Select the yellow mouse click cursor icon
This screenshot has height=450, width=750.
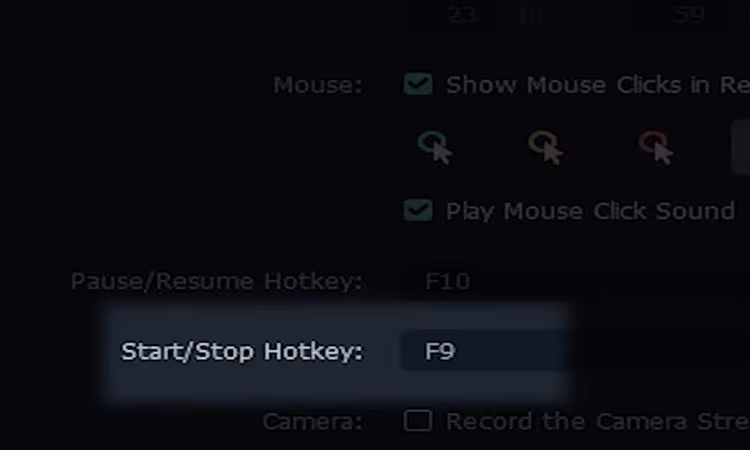(546, 148)
